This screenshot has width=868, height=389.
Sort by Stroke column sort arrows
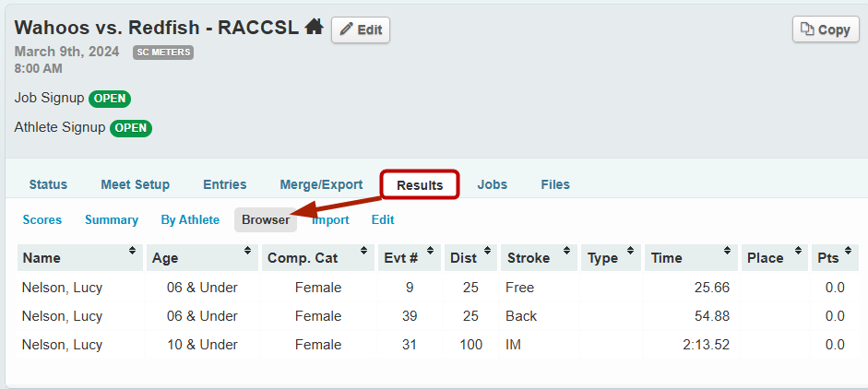(565, 252)
